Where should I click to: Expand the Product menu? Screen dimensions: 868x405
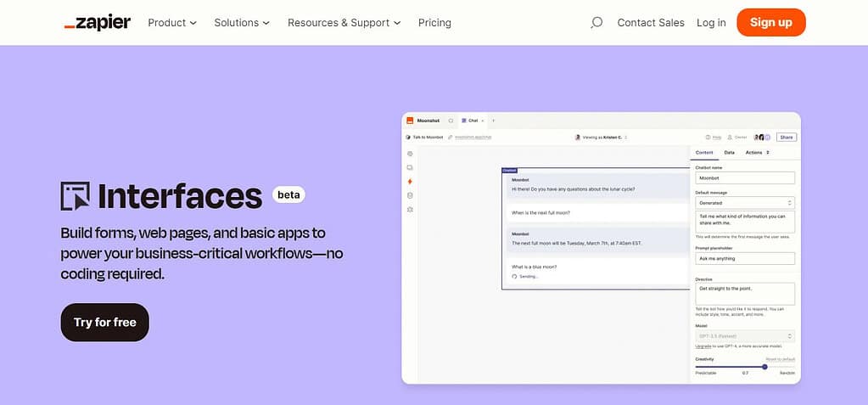tap(172, 23)
